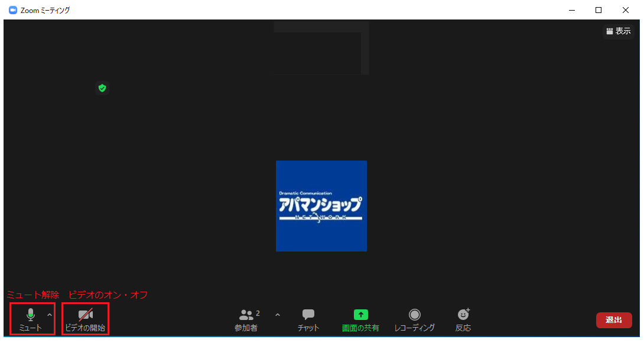Start video with ビデオの開始 button

coord(86,319)
